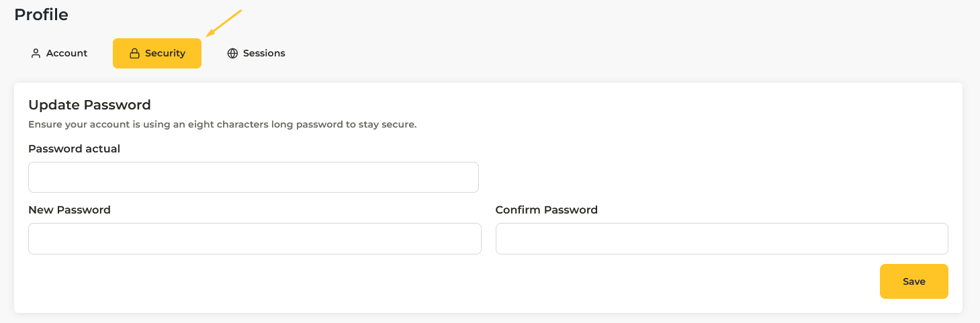Click the 'Confirm Password' field label

[546, 210]
